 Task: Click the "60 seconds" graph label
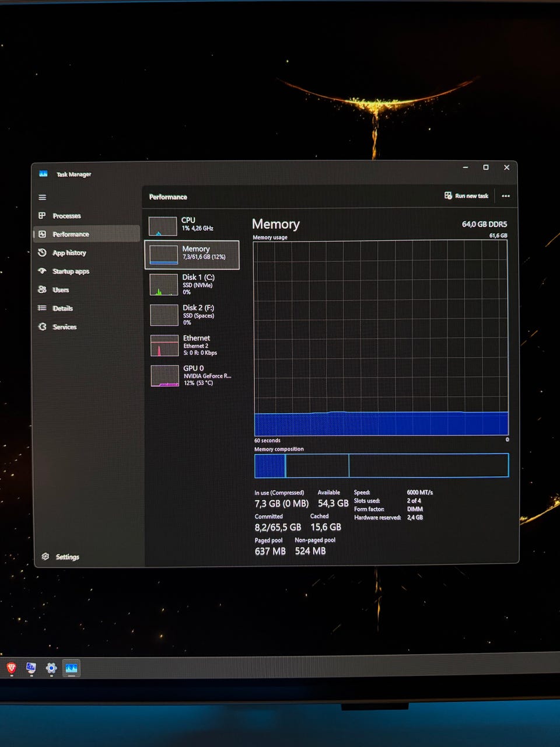coord(267,441)
